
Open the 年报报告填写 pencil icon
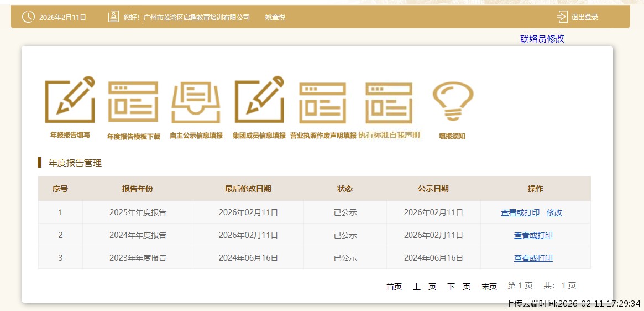pyautogui.click(x=70, y=101)
